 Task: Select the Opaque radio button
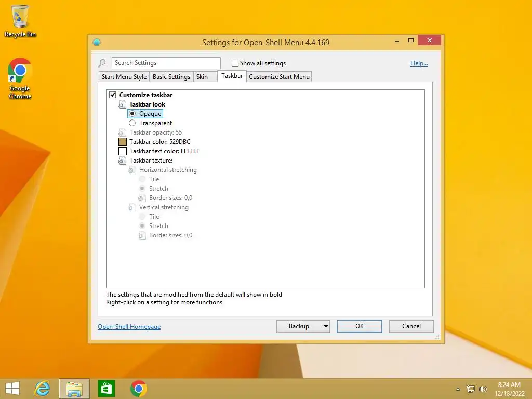[x=132, y=114]
